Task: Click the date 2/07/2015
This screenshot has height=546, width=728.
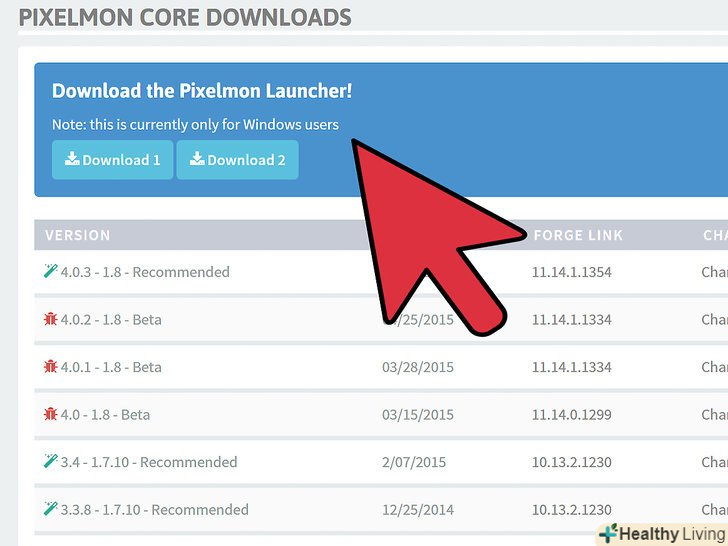Action: coord(414,462)
